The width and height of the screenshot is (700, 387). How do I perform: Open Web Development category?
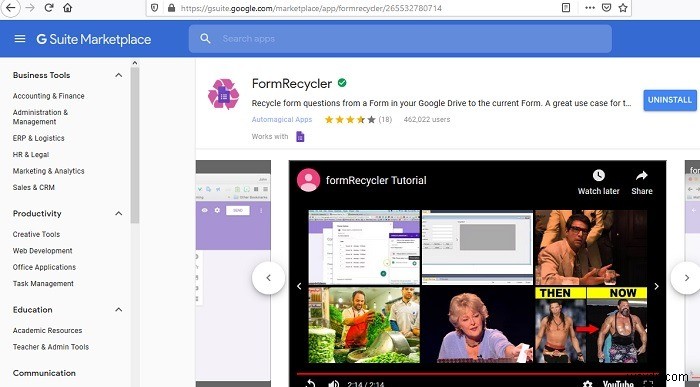coord(42,251)
